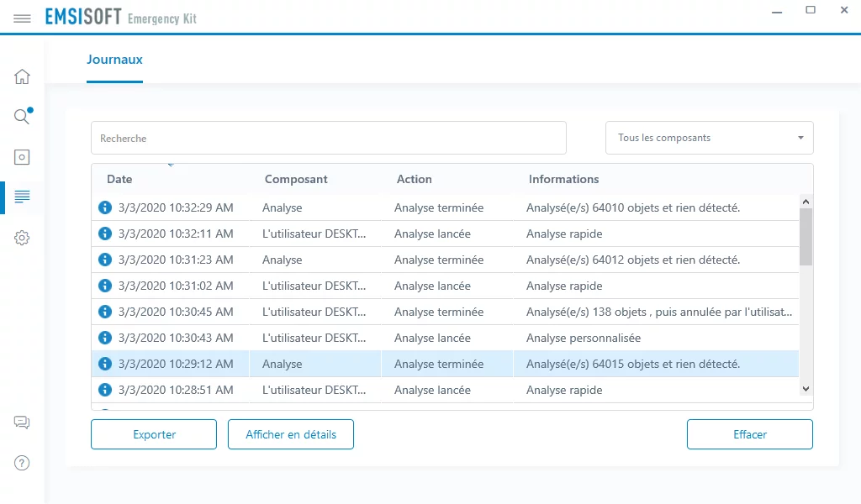Open the Journaux tab
The image size is (861, 504).
[114, 60]
